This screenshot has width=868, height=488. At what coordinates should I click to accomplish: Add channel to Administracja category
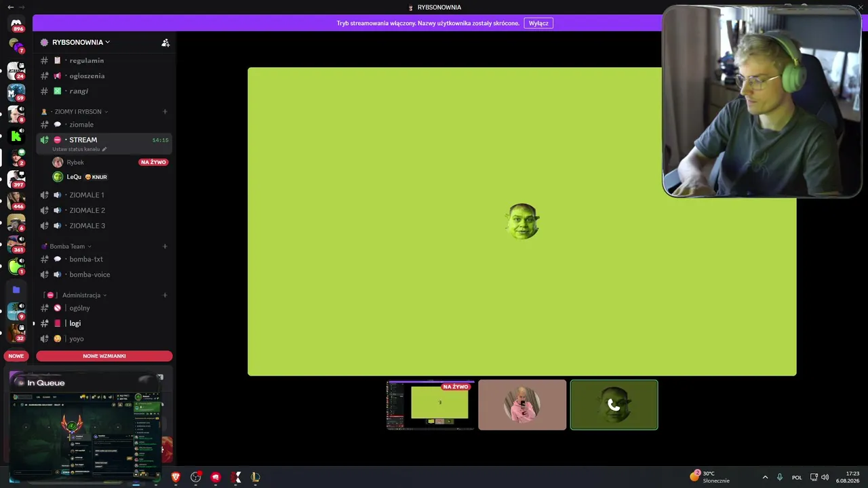click(x=165, y=295)
